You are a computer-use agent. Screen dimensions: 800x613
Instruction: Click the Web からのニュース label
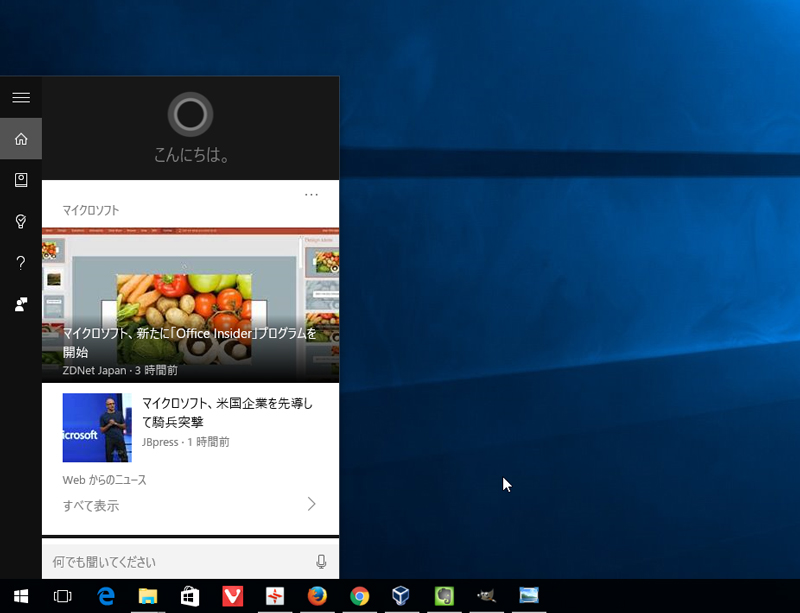coord(105,480)
